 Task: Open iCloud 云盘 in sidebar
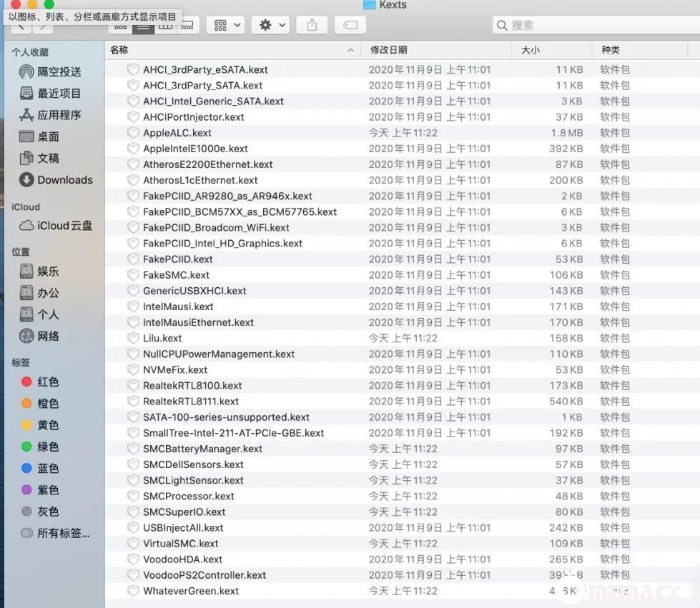(64, 226)
